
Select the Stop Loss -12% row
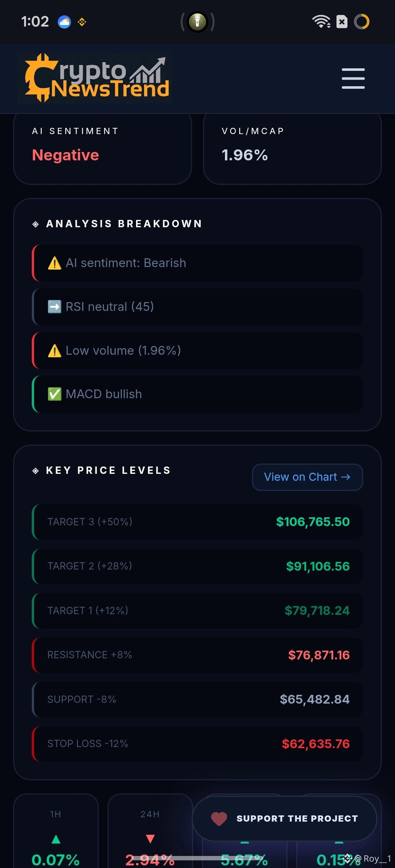click(197, 744)
